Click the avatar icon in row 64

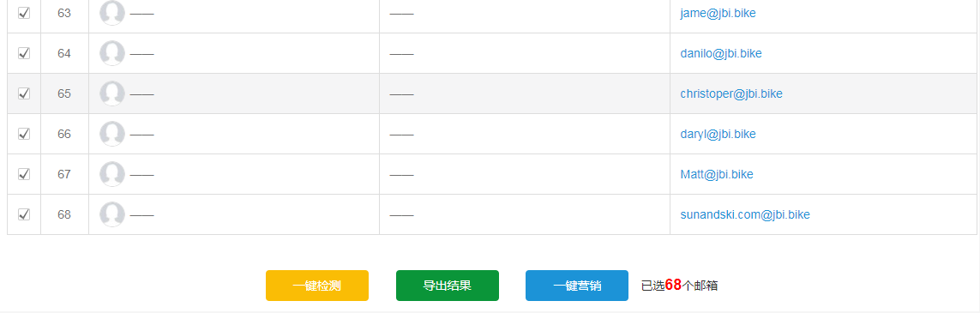point(111,53)
